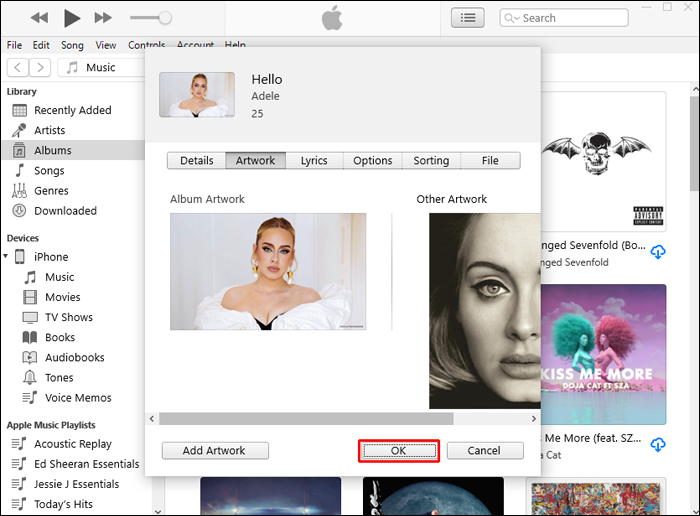Click the Add Artwork button
The height and width of the screenshot is (516, 700).
[x=215, y=450]
